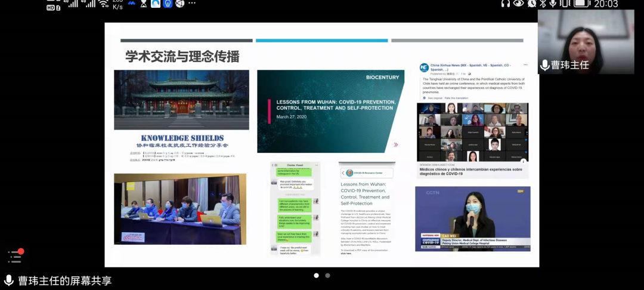644x290 pixels.
Task: Tap the Knowledge Shields building image
Action: click(181, 100)
